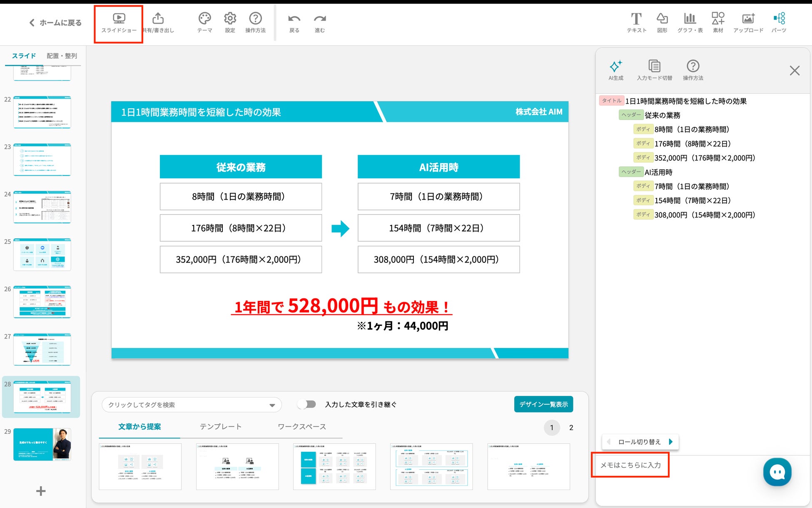812x508 pixels.
Task: Open the tag search (クリックしてタグを検索) dropdown
Action: pos(192,405)
